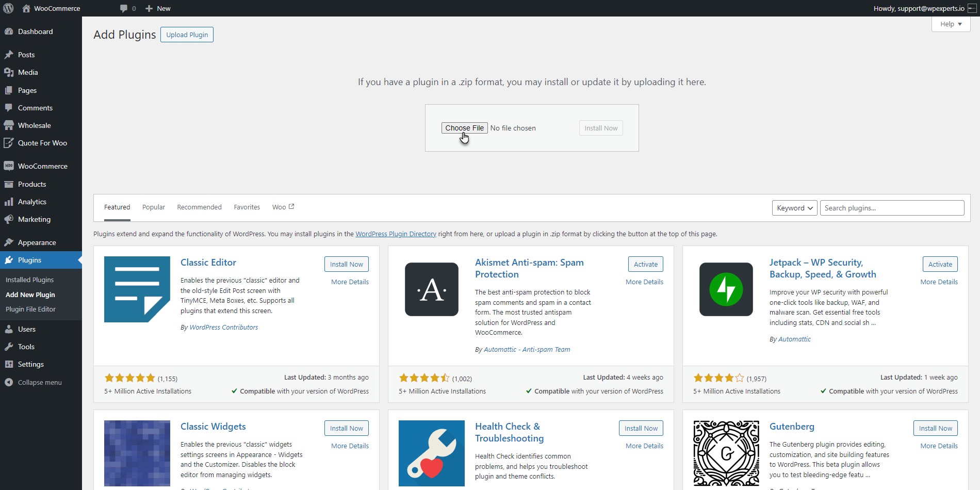Open the WordPress Plugin Directory link
Viewport: 980px width, 490px height.
[x=396, y=234]
